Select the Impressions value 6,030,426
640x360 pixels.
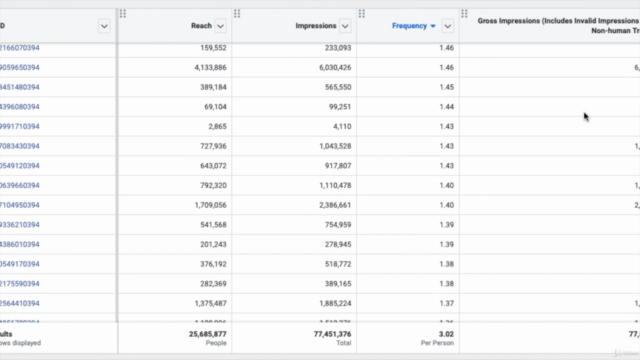(x=335, y=67)
